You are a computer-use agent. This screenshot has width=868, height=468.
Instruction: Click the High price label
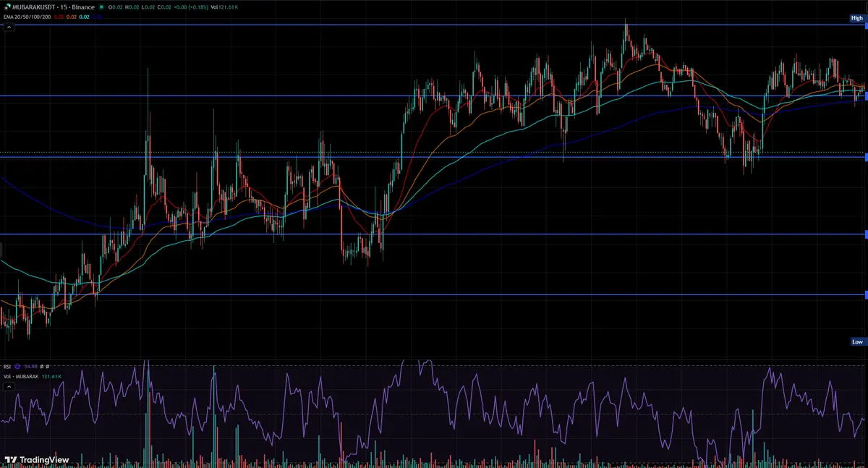857,18
